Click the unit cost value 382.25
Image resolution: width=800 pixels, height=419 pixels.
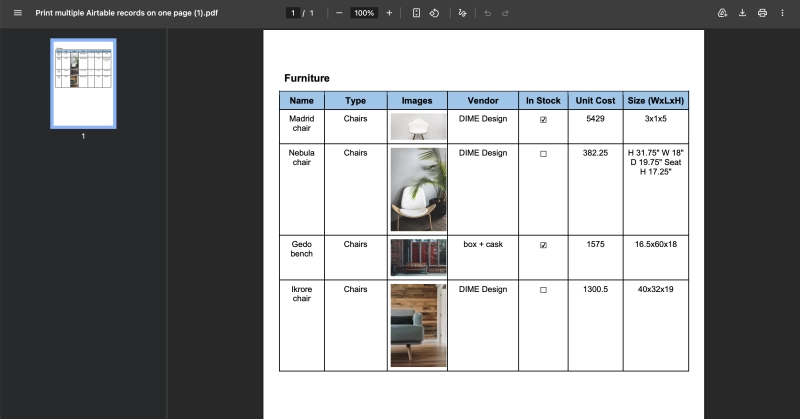[x=595, y=153]
